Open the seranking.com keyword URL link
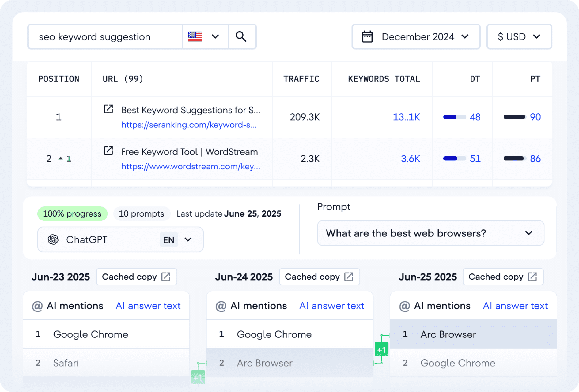Viewport: 579px width, 392px height. [x=189, y=125]
